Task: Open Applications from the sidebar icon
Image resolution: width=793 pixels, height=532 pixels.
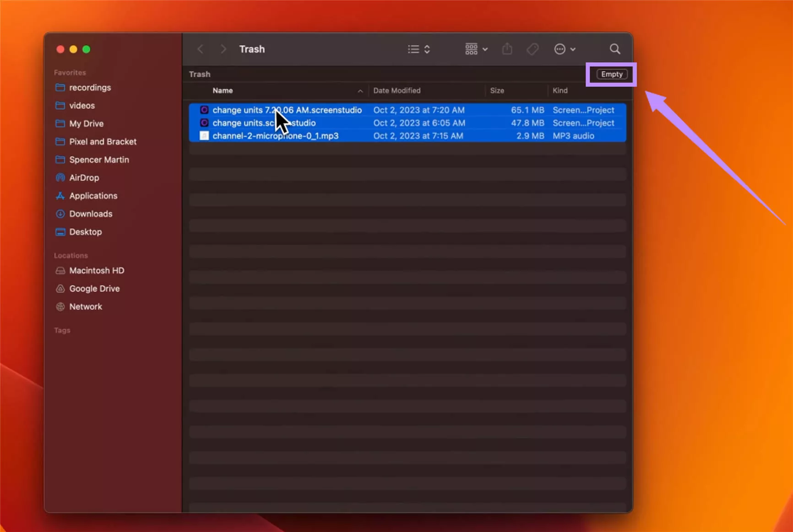Action: pyautogui.click(x=60, y=196)
